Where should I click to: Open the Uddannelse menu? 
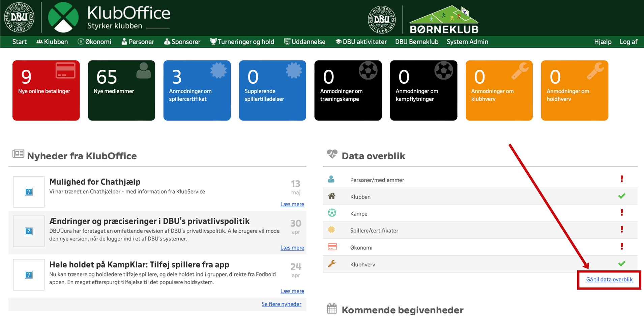pyautogui.click(x=304, y=42)
